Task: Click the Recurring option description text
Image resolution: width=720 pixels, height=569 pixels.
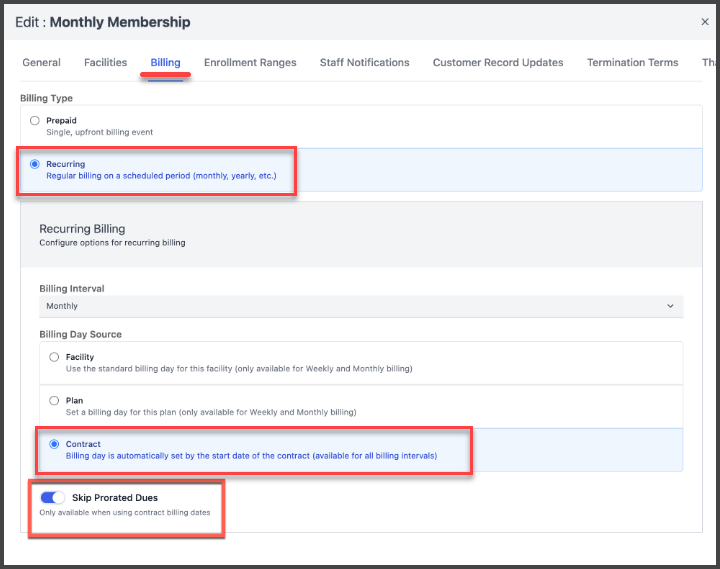Action: 161,176
